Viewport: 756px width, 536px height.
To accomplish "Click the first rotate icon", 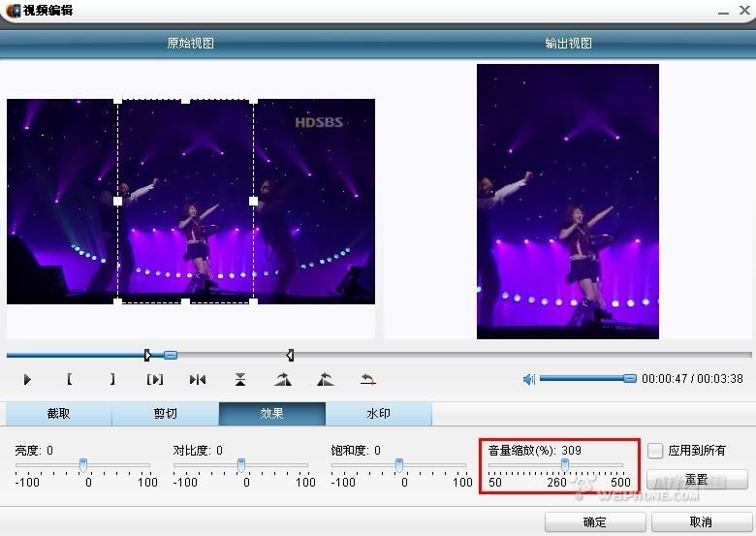I will [x=283, y=380].
